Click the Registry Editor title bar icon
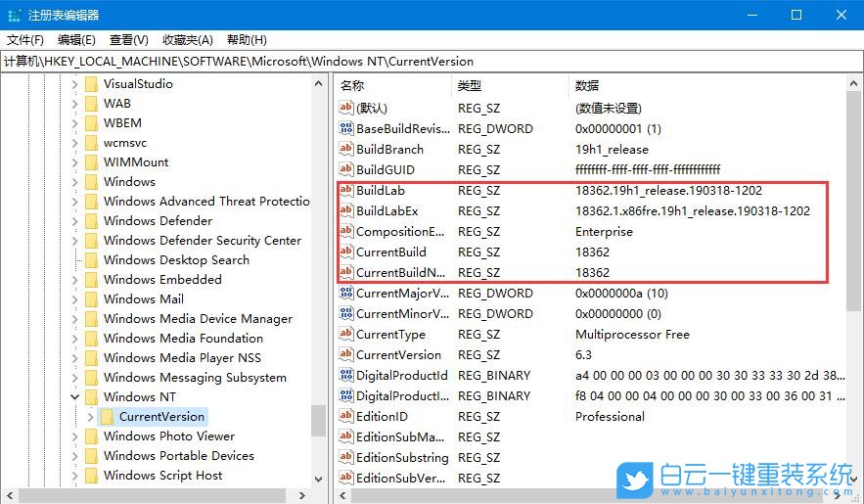This screenshot has width=864, height=504. tap(15, 15)
